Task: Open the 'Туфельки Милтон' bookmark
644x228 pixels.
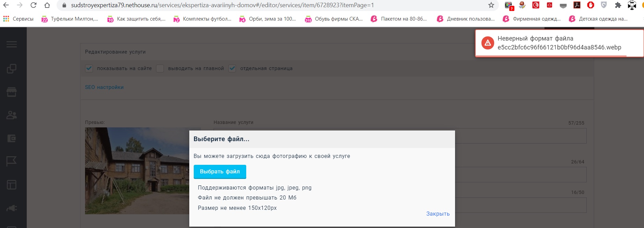Action: [70, 19]
